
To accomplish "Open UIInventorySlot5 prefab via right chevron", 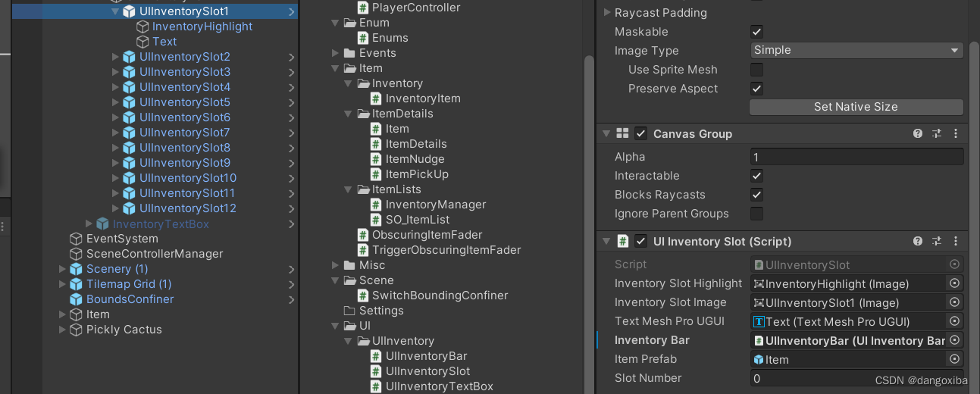I will coord(292,102).
